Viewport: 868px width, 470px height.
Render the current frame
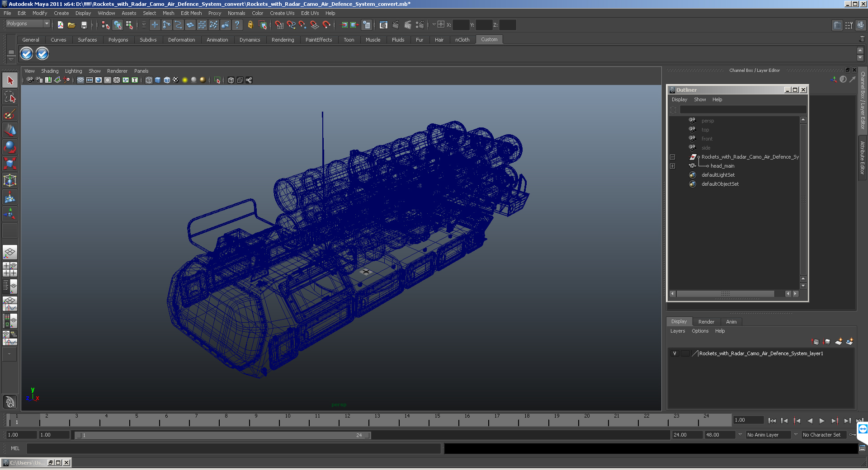tap(396, 25)
